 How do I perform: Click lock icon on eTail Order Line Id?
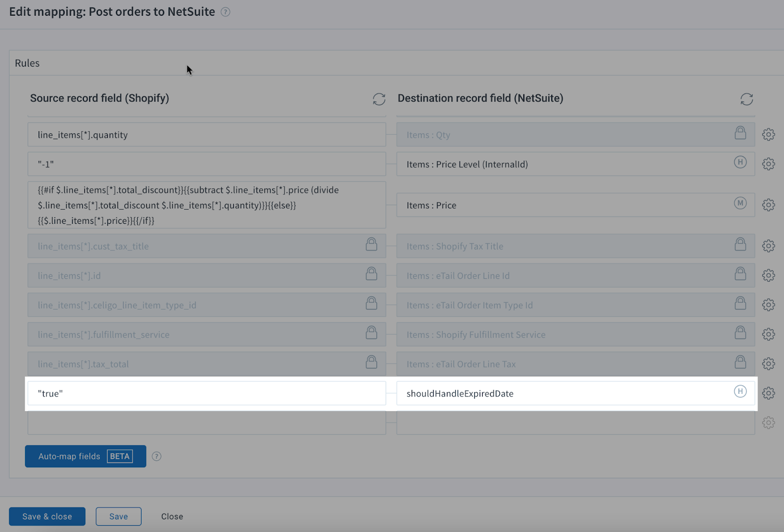[740, 273]
